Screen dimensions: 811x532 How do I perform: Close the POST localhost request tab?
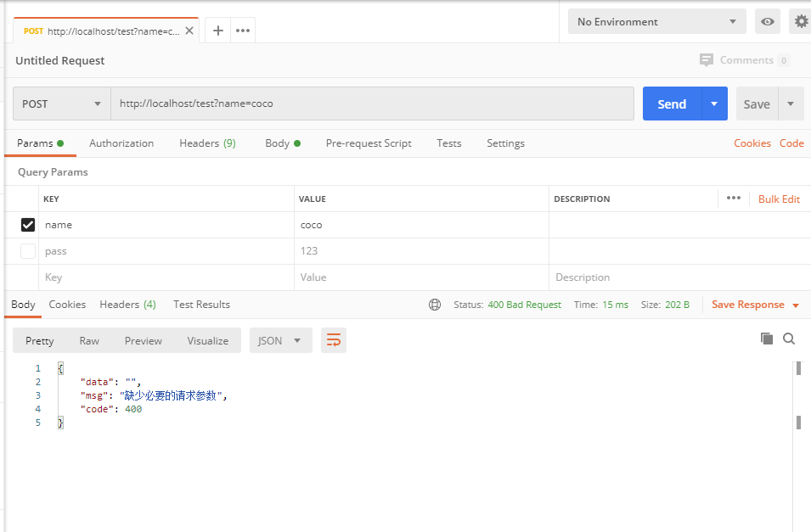(x=189, y=31)
